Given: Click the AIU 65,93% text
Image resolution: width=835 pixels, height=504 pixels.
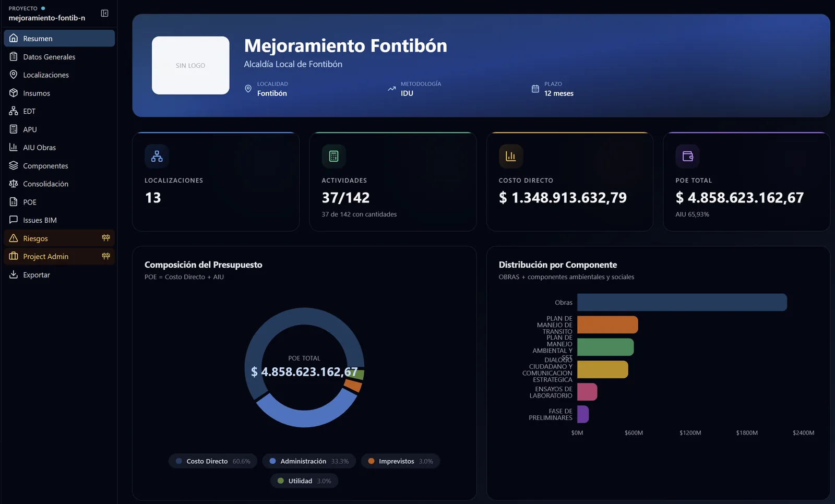Looking at the screenshot, I should coord(692,214).
